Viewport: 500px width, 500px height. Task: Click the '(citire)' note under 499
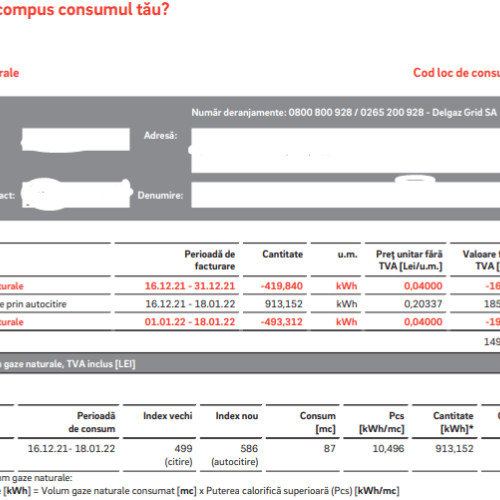(178, 462)
